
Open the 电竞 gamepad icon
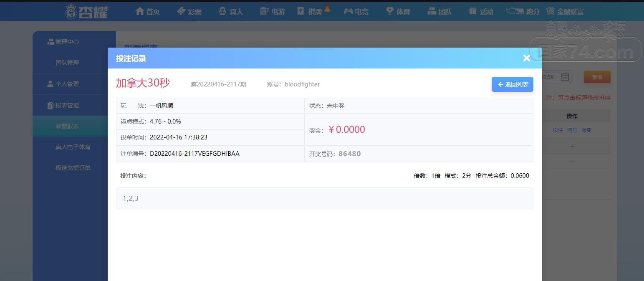click(348, 11)
